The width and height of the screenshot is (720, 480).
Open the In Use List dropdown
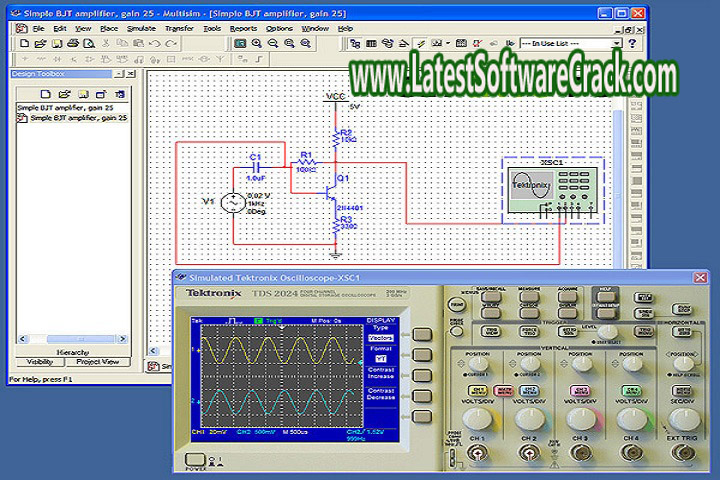click(x=617, y=44)
